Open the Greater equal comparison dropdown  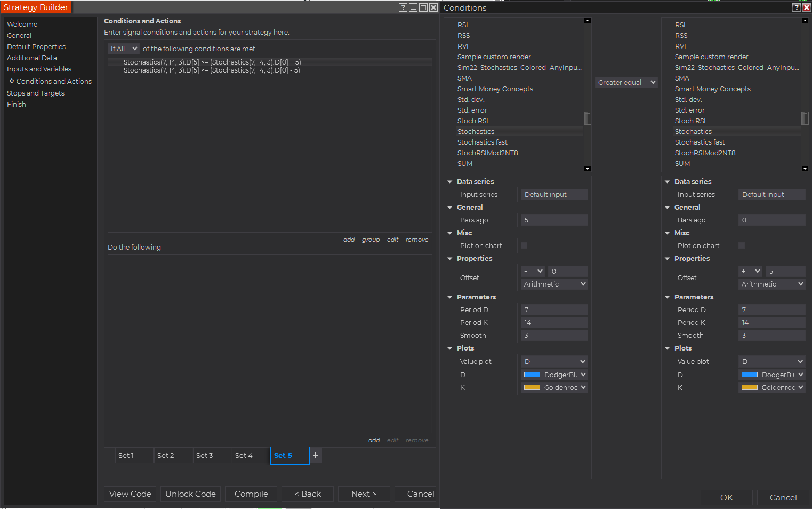tap(626, 82)
